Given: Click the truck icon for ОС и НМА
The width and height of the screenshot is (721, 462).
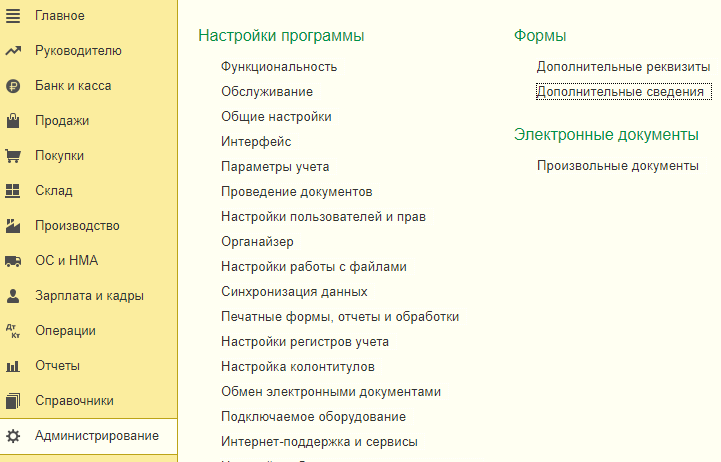Looking at the screenshot, I should pyautogui.click(x=13, y=261).
